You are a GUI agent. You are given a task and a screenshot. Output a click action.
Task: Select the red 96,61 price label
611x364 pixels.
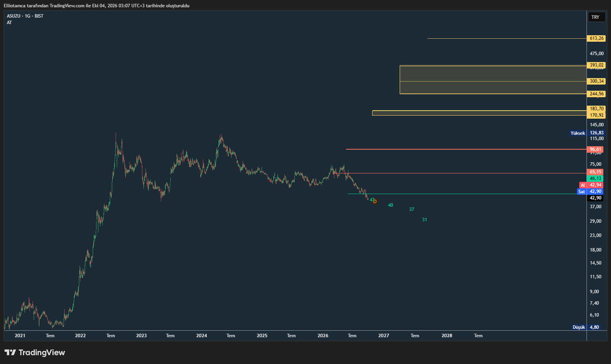(x=596, y=149)
